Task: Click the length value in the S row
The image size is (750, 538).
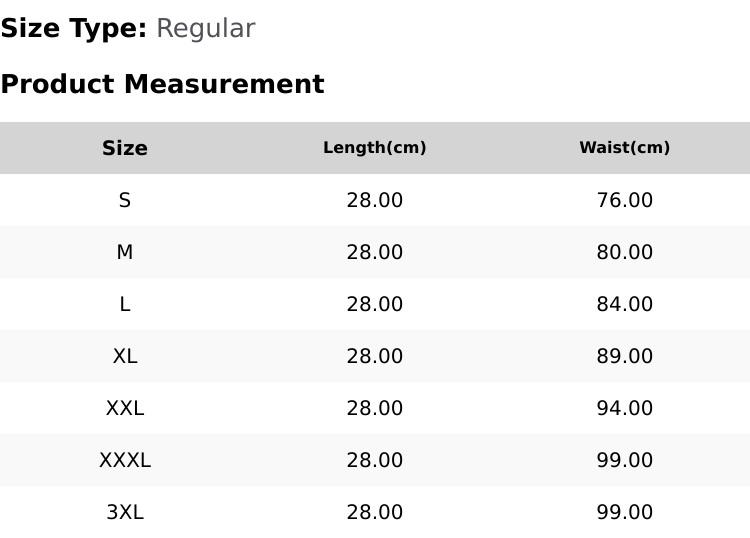Action: (375, 200)
